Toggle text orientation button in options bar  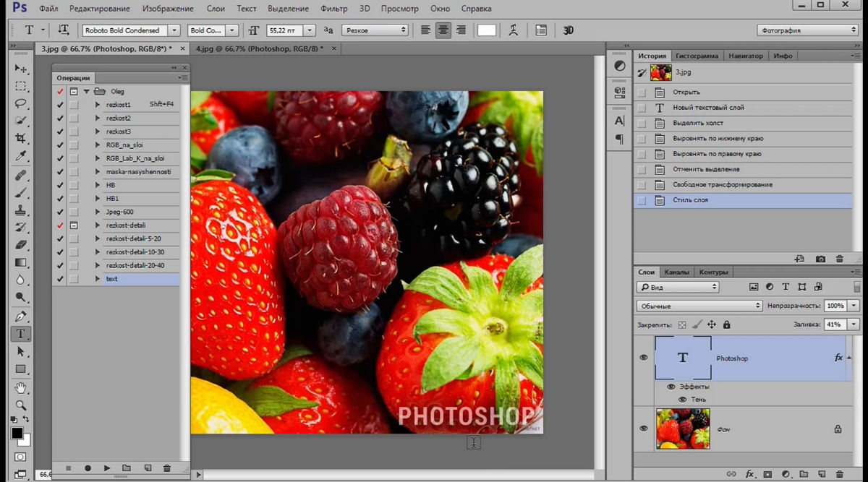click(x=64, y=30)
